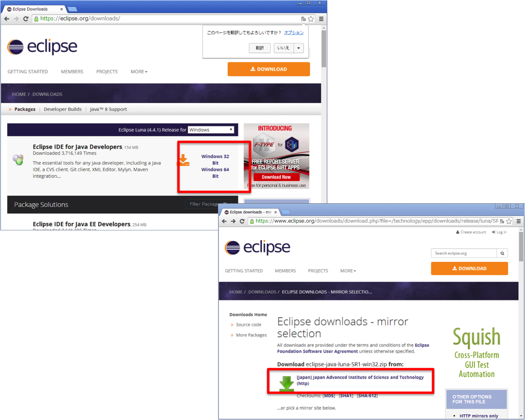
Task: Open MEMBERS in the downloads window
Action: 72,71
